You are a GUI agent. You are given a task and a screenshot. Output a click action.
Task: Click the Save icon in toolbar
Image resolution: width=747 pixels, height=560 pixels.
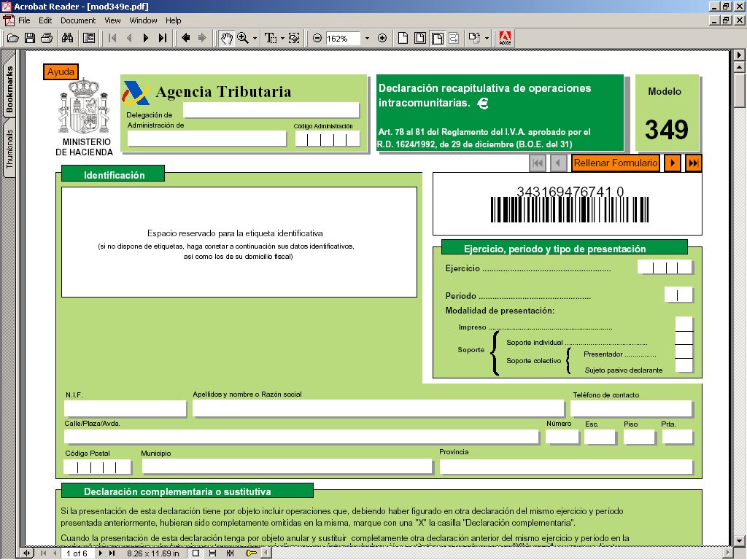point(30,38)
